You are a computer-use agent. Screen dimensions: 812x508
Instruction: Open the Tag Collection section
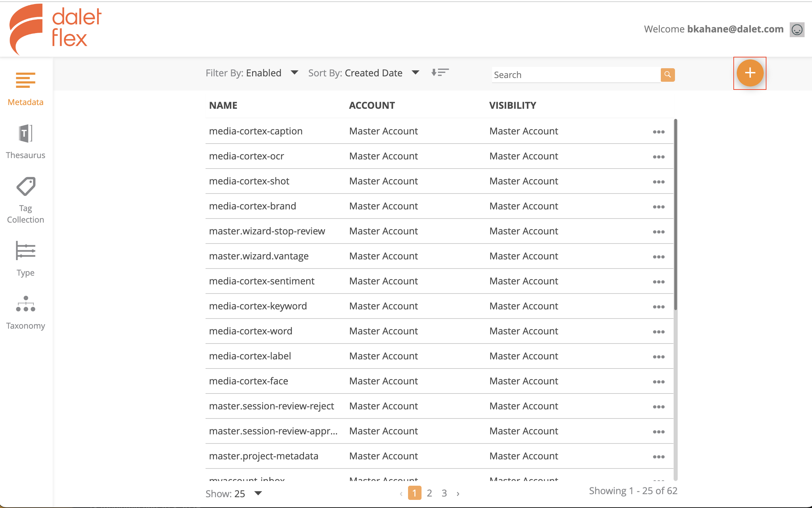[26, 200]
